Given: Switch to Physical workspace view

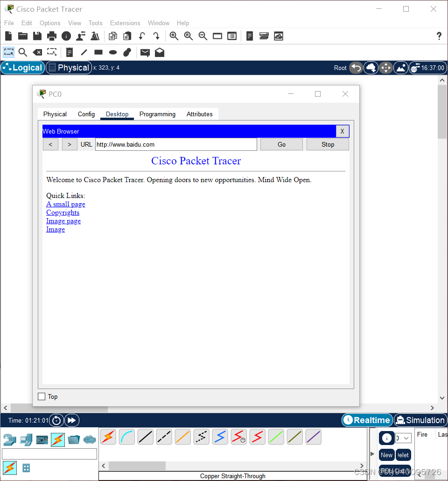Looking at the screenshot, I should point(69,68).
